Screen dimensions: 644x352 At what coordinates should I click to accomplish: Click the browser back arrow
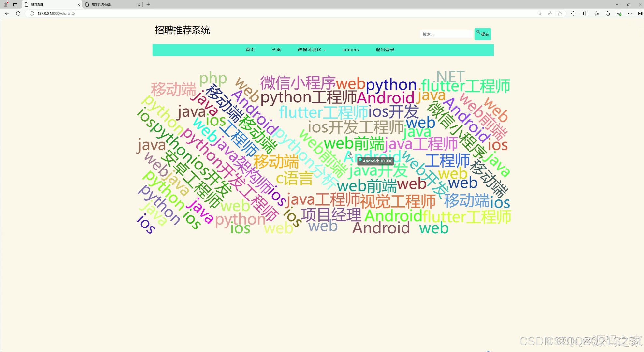click(7, 13)
